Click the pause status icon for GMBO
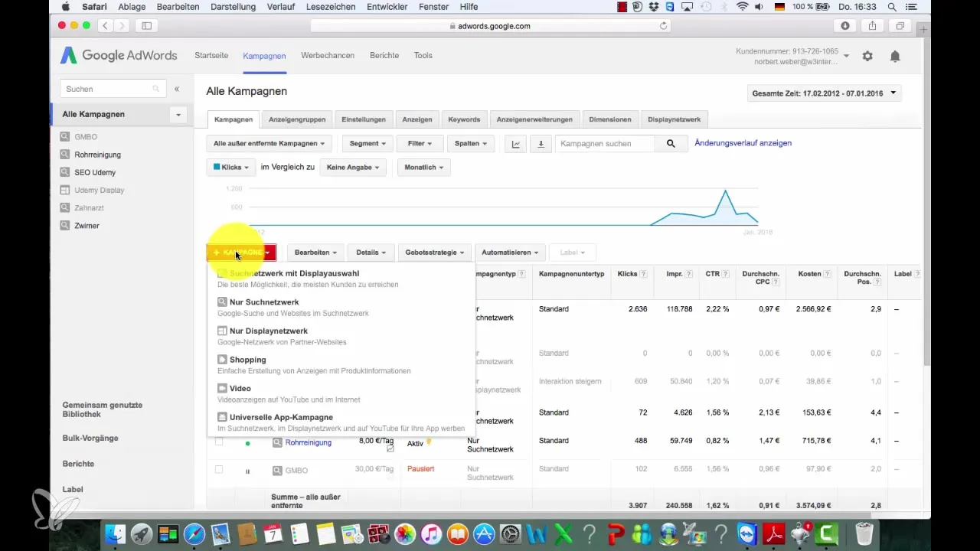980x551 pixels. point(247,471)
